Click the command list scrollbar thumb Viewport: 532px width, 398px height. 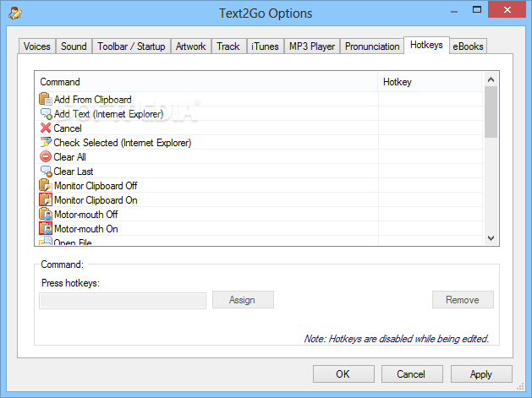(x=491, y=112)
